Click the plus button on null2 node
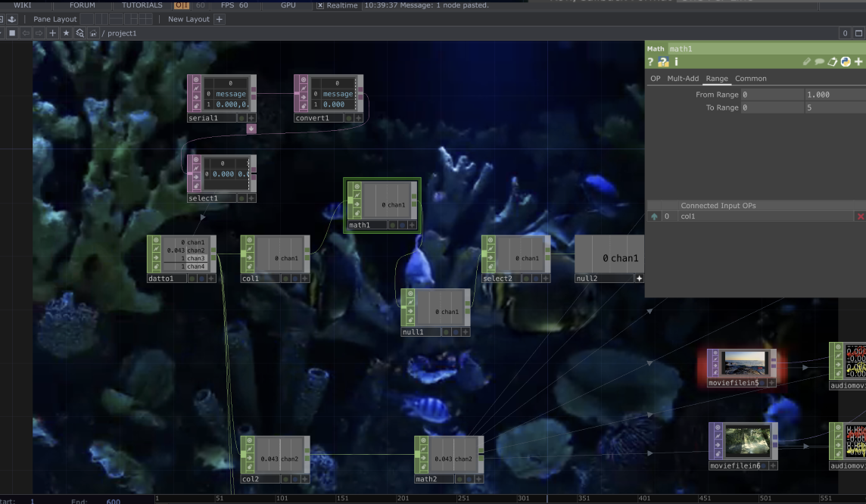Viewport: 866px width, 504px height. [639, 278]
